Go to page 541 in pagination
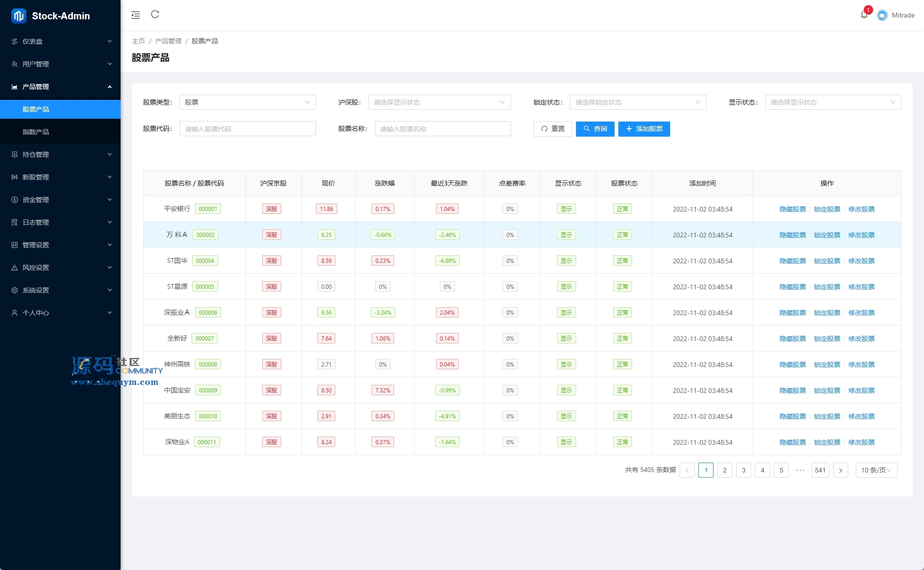This screenshot has width=924, height=570. click(820, 470)
